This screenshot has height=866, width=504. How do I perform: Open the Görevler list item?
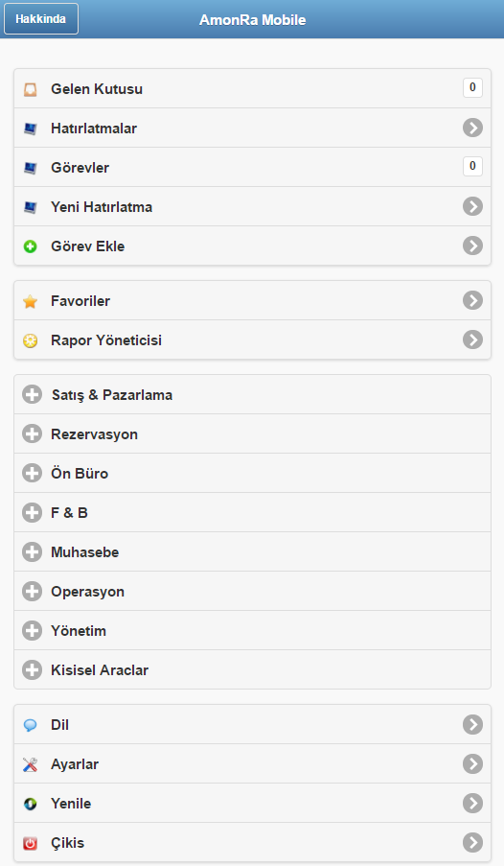coord(252,167)
